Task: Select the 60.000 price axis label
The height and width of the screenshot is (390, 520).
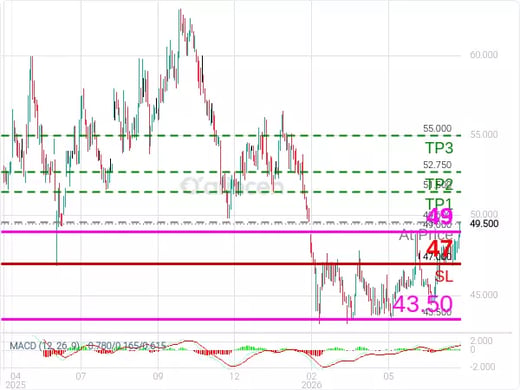Action: (484, 55)
